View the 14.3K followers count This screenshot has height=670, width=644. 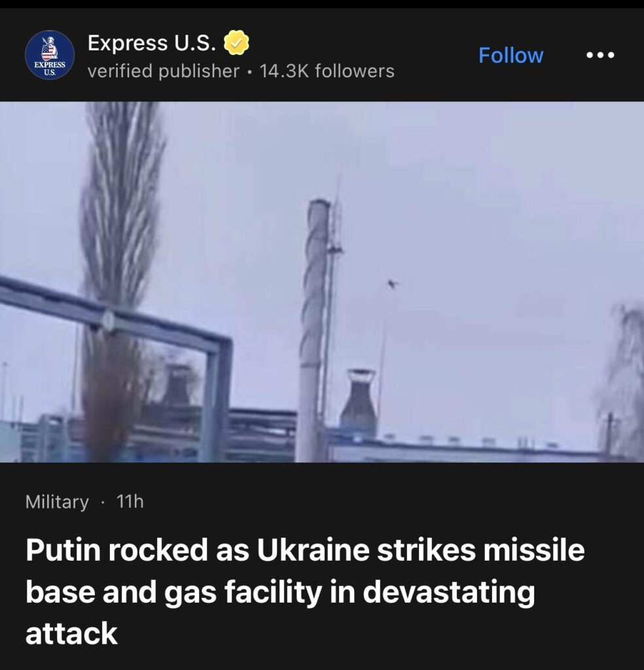[x=327, y=71]
